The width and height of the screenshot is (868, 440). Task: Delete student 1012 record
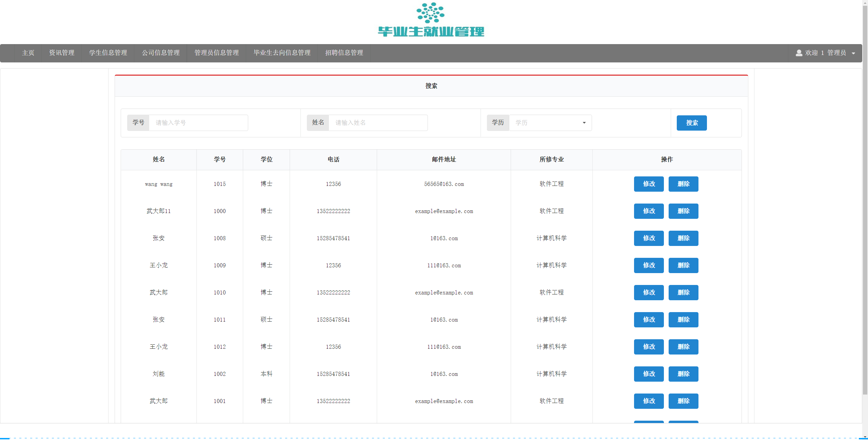tap(684, 347)
